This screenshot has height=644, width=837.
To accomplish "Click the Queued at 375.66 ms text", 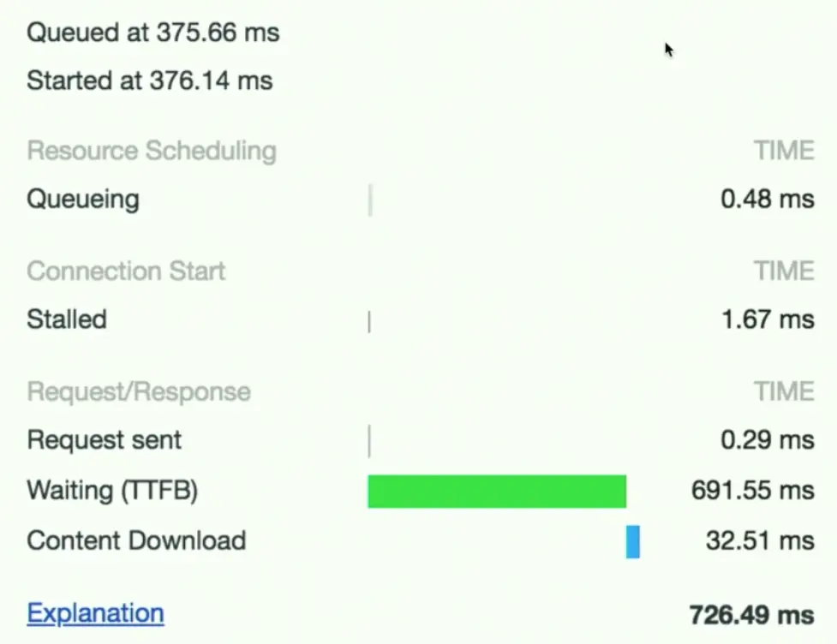I will tap(153, 33).
